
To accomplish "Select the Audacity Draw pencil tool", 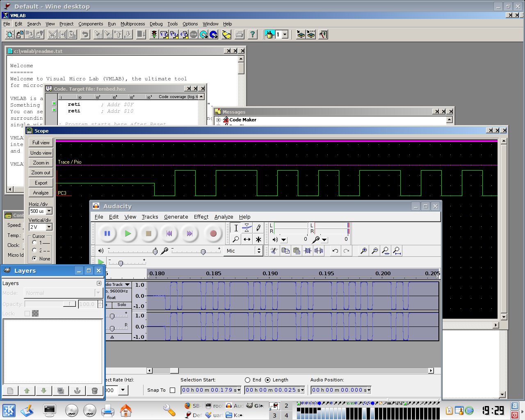I will click(x=258, y=228).
